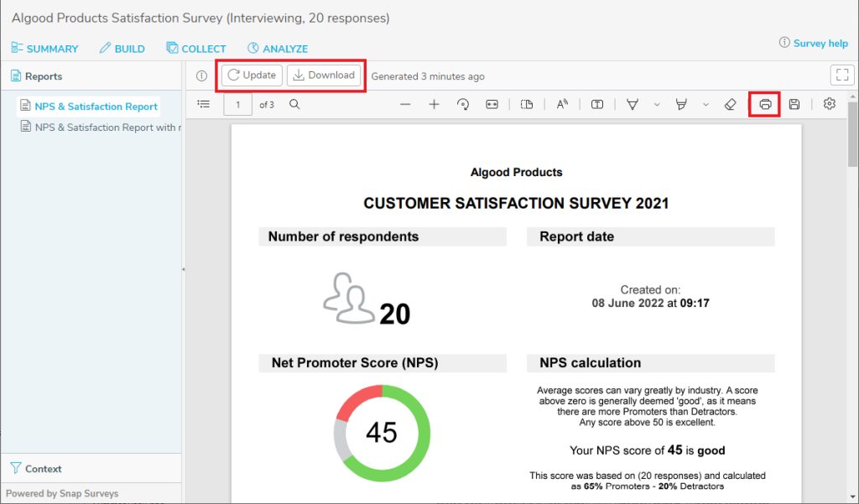Click the Print icon in PDF toolbar
This screenshot has height=504, width=859.
tap(764, 105)
